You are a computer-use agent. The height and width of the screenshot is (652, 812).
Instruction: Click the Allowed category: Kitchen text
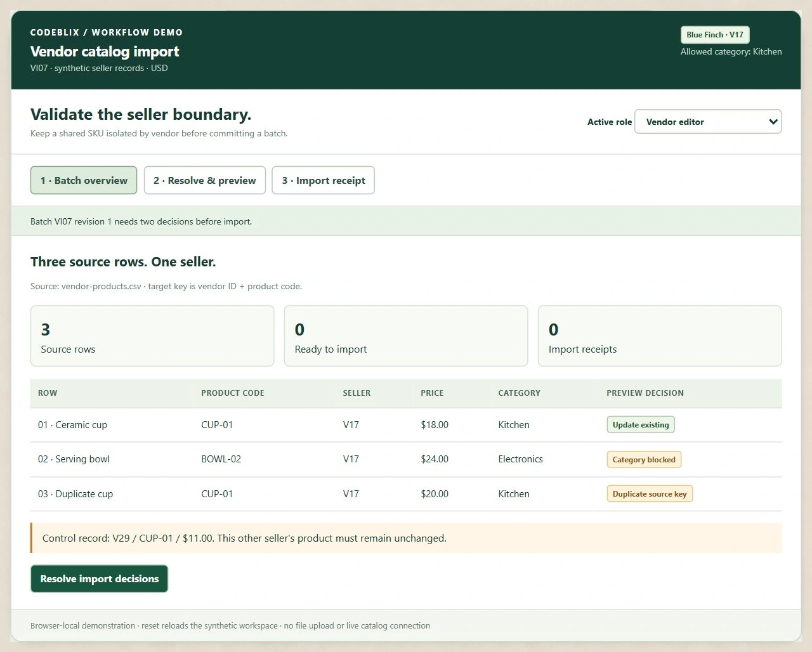click(731, 52)
